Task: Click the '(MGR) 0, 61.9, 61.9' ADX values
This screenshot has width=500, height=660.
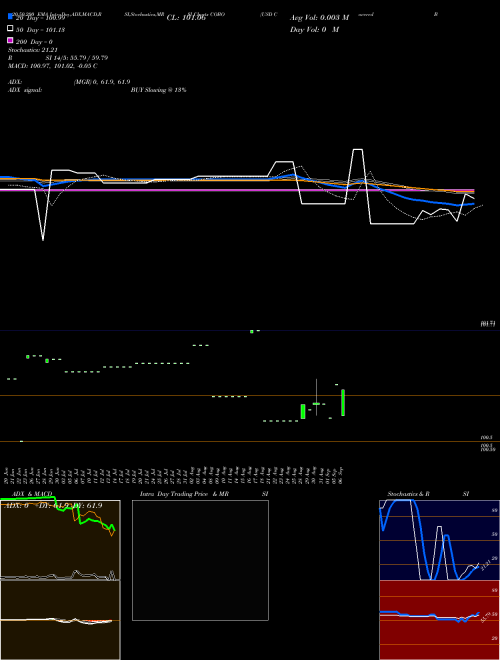Action: (x=102, y=82)
